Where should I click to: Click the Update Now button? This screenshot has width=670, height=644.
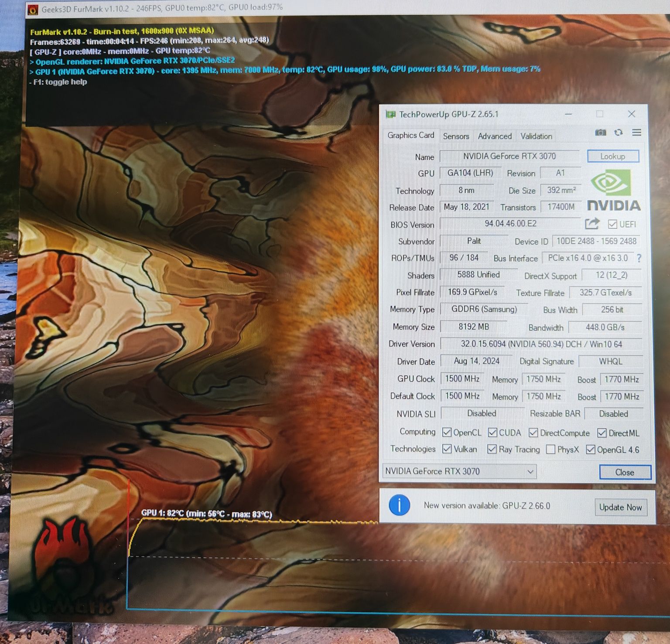[x=620, y=507]
